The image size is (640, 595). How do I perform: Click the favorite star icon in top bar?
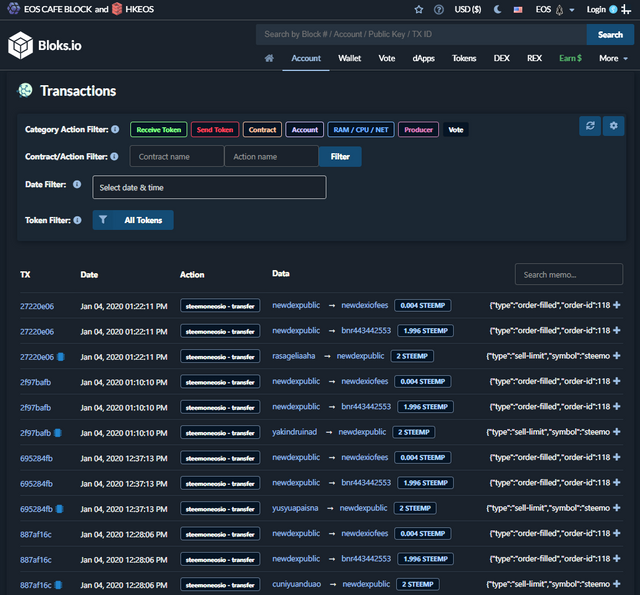click(x=419, y=9)
